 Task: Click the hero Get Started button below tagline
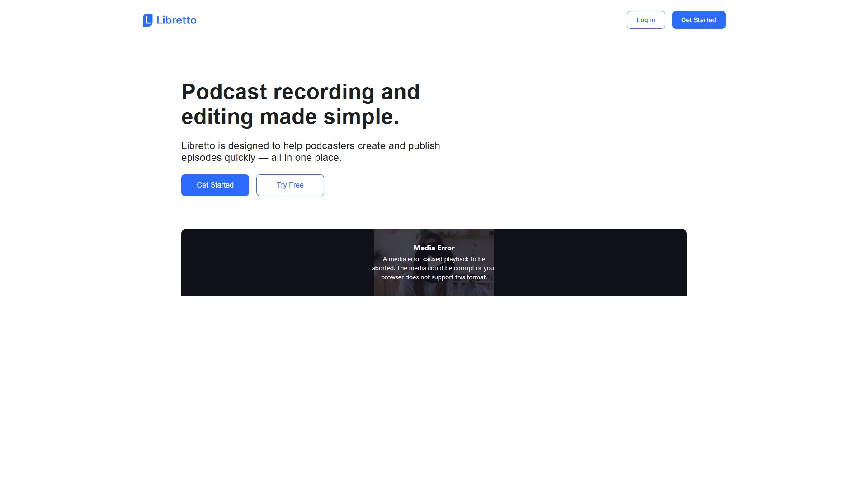(215, 185)
